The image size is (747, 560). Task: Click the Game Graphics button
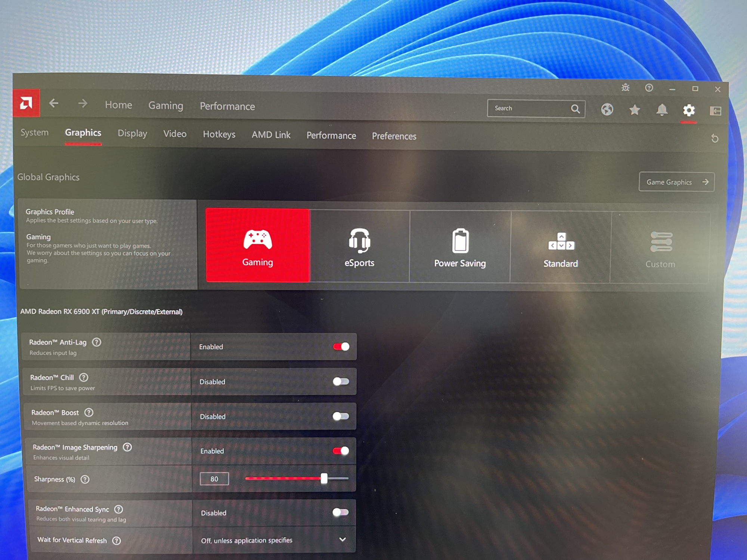click(676, 182)
